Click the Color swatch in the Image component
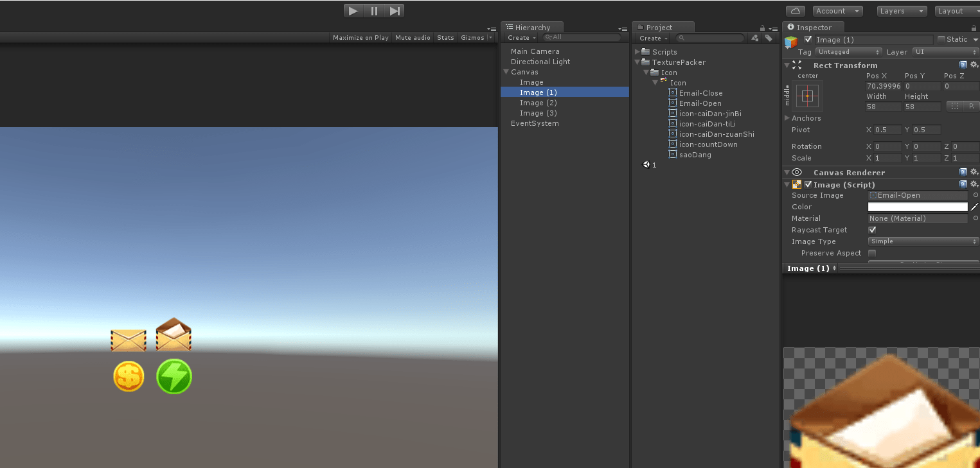Viewport: 980px width, 468px height. 918,207
